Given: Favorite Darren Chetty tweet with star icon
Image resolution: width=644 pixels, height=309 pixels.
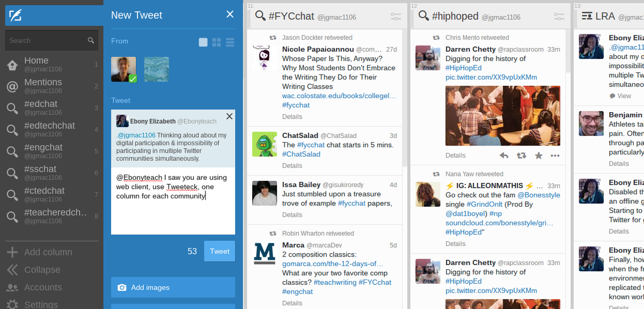Looking at the screenshot, I should pyautogui.click(x=538, y=156).
